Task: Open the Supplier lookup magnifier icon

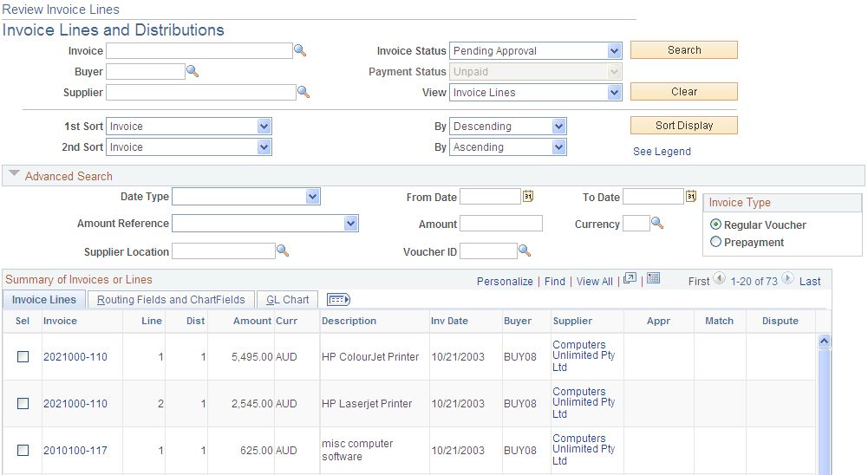Action: tap(303, 92)
